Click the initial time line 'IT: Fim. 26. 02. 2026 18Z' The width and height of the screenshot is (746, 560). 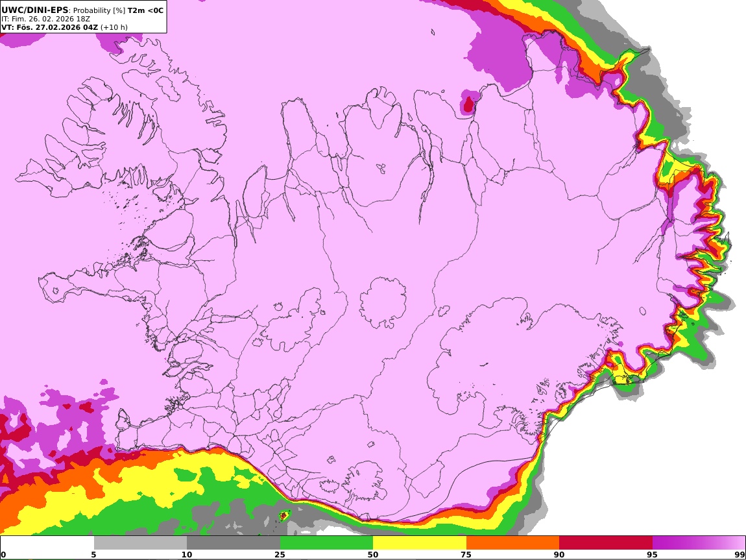pyautogui.click(x=45, y=19)
